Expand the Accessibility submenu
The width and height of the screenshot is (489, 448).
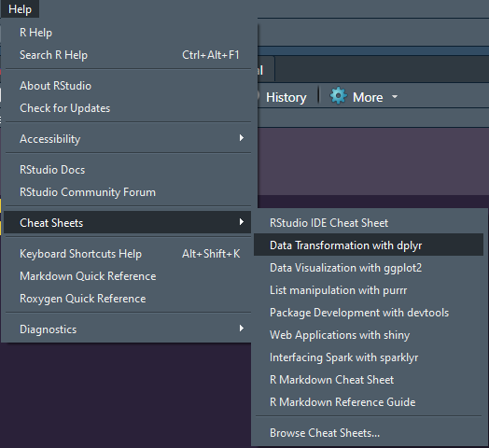[x=128, y=139]
